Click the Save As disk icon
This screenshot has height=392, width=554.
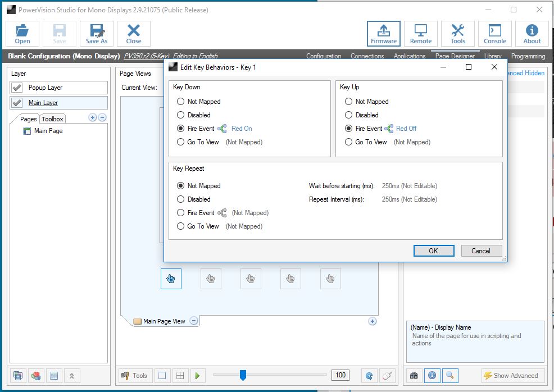click(x=96, y=34)
